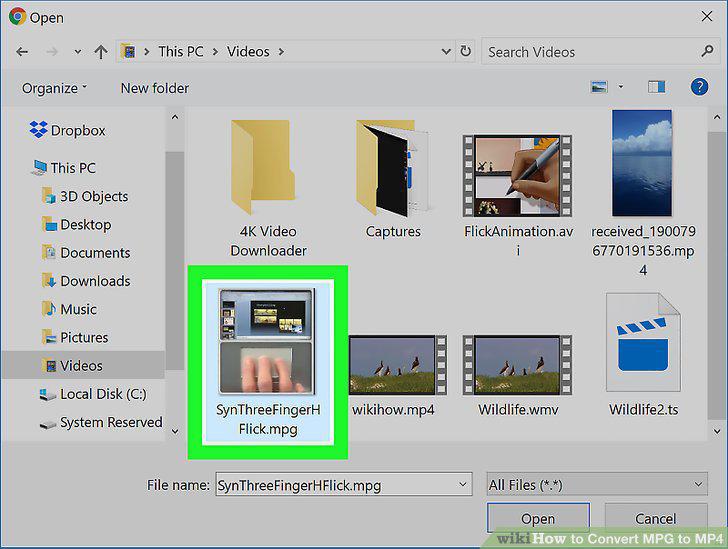Open Downloads in the sidebar
The height and width of the screenshot is (549, 728).
pos(86,281)
